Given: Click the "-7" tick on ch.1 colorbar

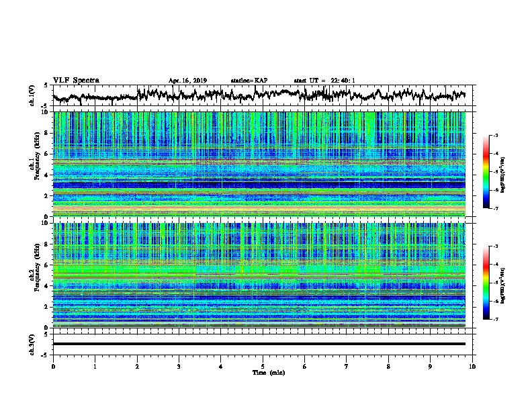Looking at the screenshot, I should coord(495,209).
